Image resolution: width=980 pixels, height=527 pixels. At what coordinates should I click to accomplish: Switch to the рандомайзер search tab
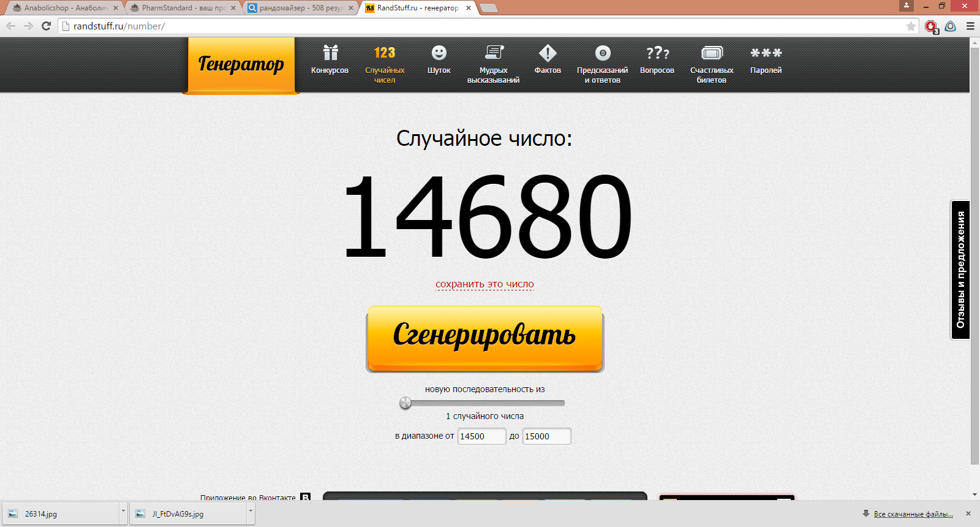(300, 8)
